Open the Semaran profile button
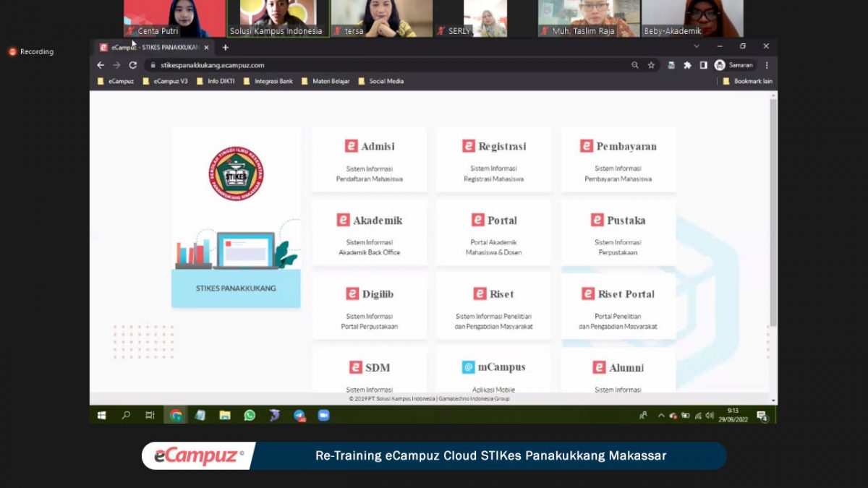The image size is (868, 488). [735, 65]
